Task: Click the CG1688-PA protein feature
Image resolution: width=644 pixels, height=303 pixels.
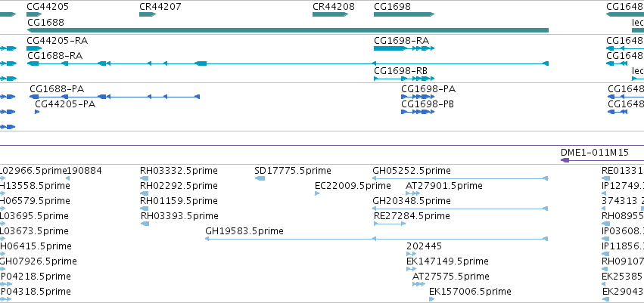Action: pos(114,97)
